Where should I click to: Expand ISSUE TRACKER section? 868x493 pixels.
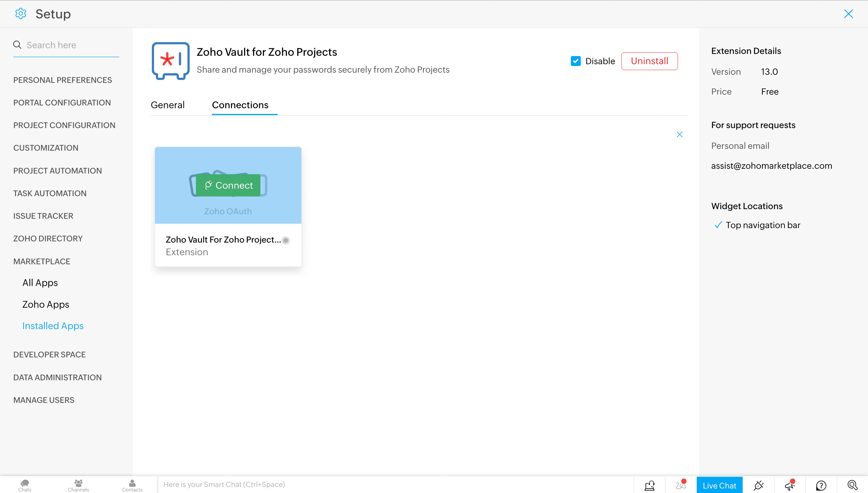click(43, 216)
